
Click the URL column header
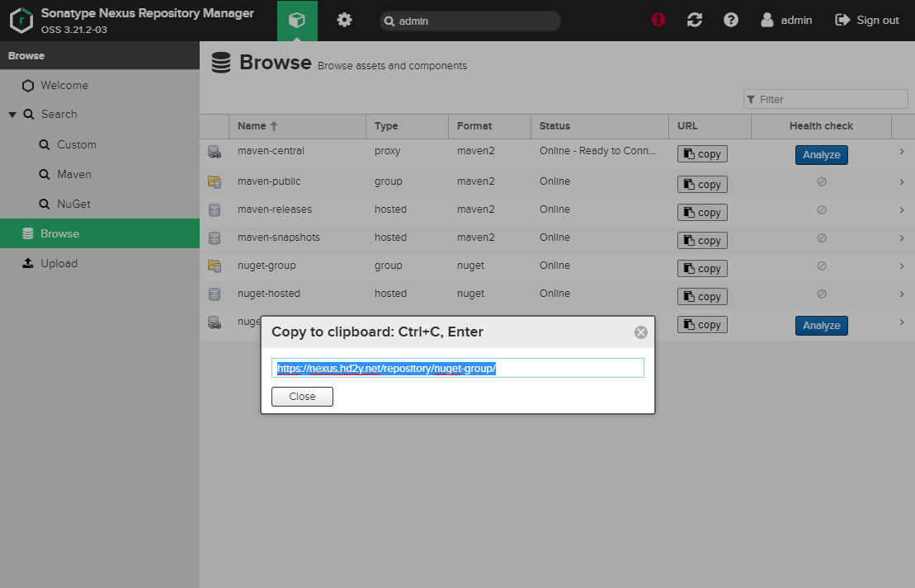click(710, 126)
